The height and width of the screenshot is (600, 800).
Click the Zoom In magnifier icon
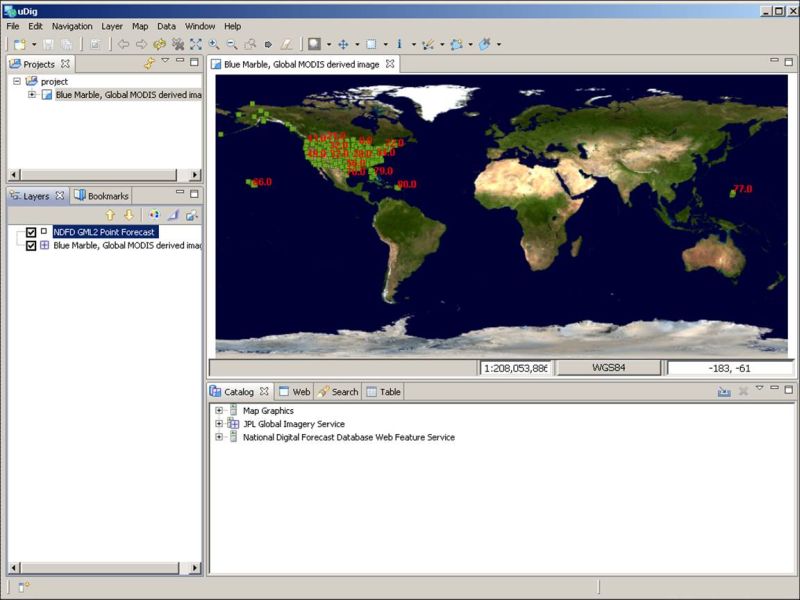click(x=214, y=44)
